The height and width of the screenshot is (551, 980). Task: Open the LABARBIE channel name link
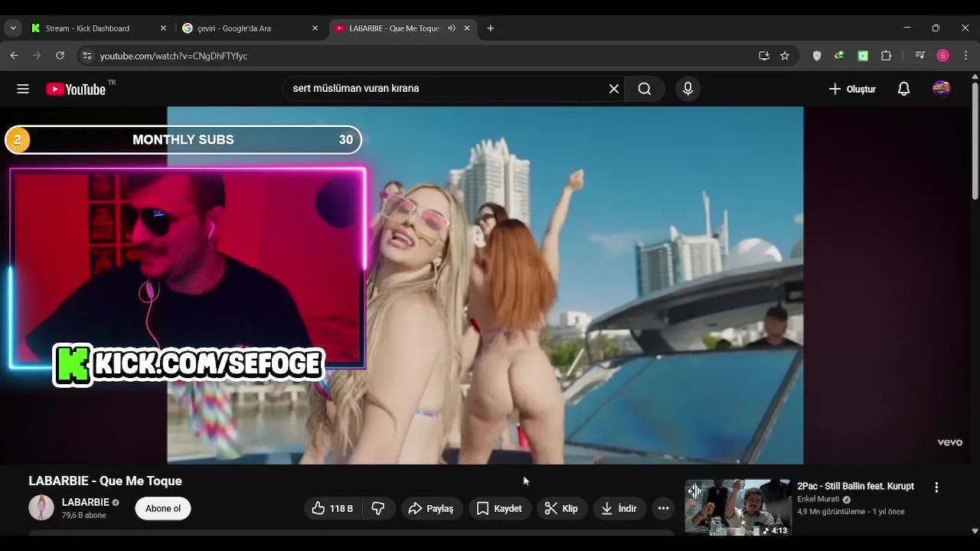[86, 502]
